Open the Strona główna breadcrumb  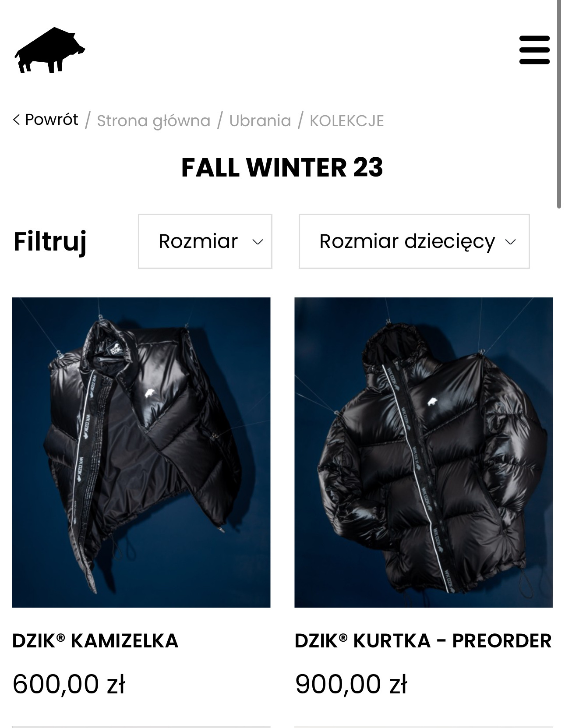click(154, 121)
